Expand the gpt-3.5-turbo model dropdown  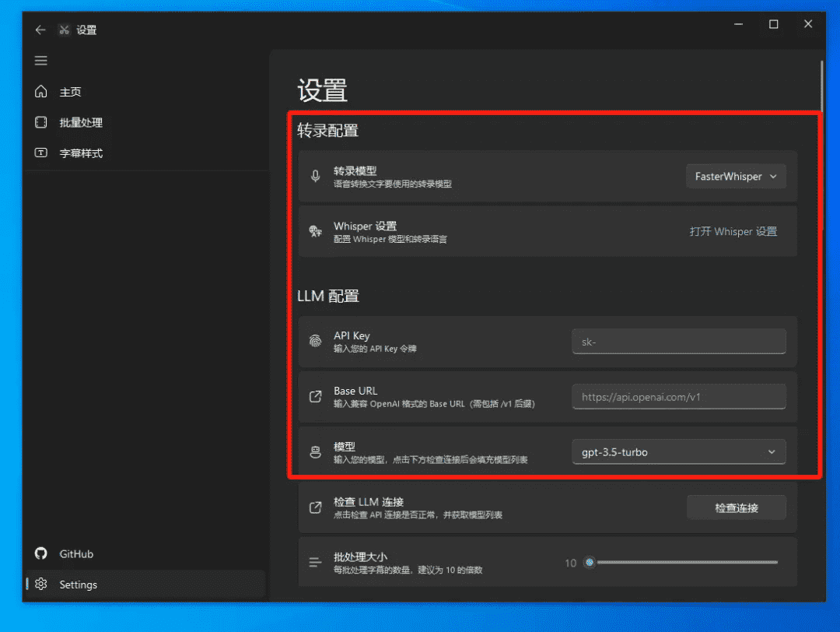(678, 452)
